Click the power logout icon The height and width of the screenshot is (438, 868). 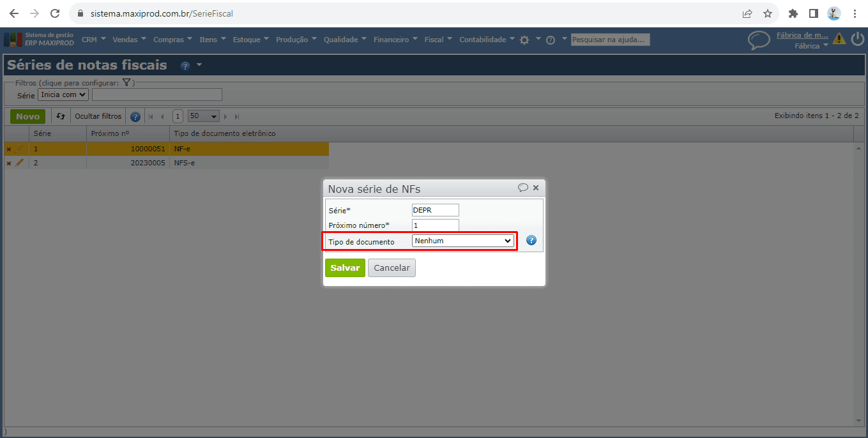pyautogui.click(x=857, y=39)
